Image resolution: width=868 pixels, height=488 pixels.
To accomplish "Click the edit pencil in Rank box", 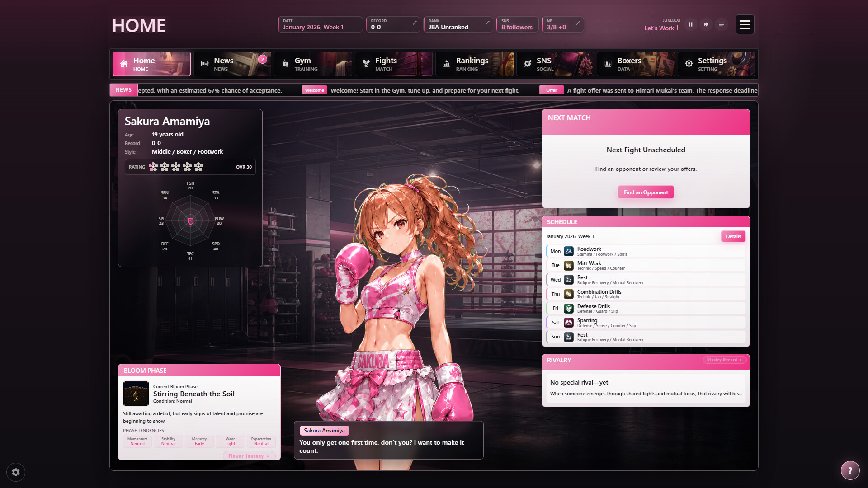I will pyautogui.click(x=487, y=23).
